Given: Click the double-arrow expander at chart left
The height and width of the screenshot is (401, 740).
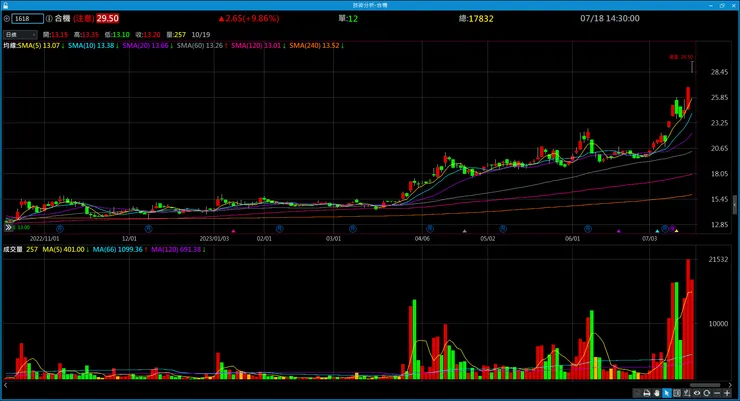Looking at the screenshot, I should coord(8,228).
